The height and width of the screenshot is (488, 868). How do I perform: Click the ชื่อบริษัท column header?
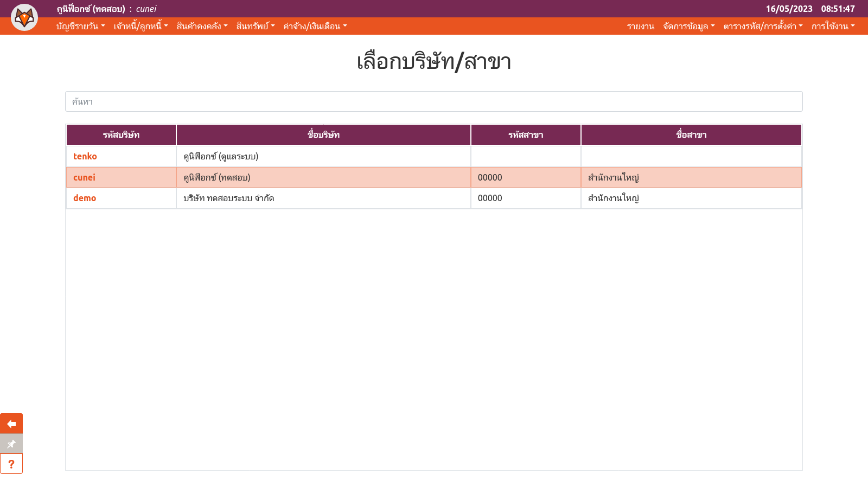pos(323,134)
